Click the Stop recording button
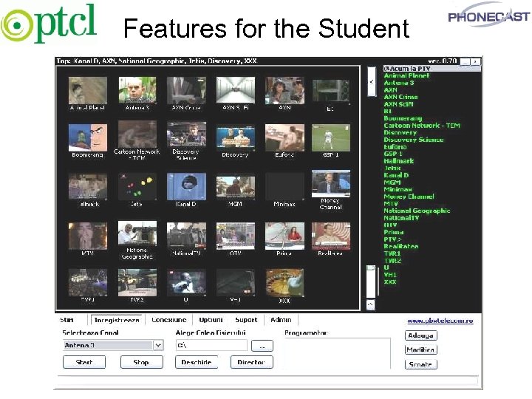 141,362
